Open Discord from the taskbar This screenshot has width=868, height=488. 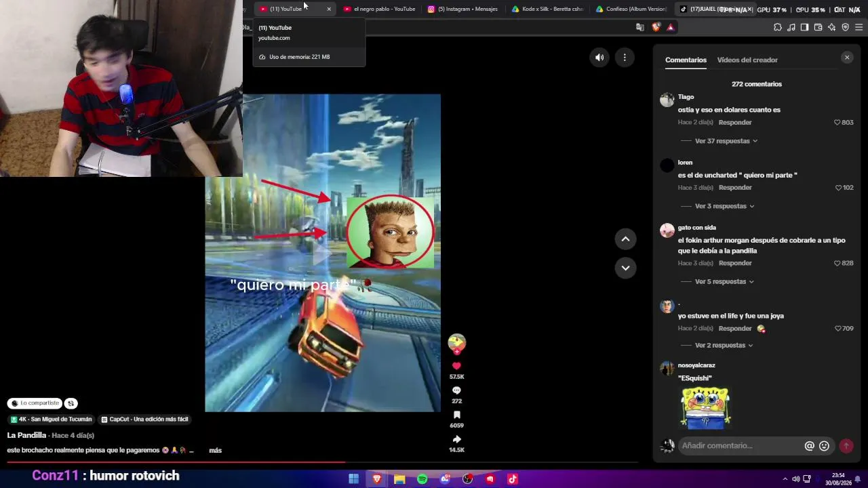[445, 479]
